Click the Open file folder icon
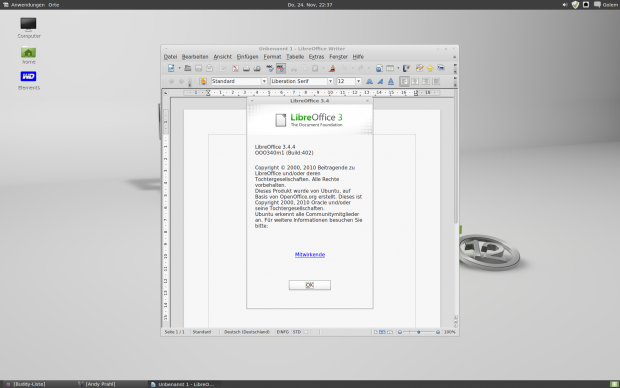 188,68
